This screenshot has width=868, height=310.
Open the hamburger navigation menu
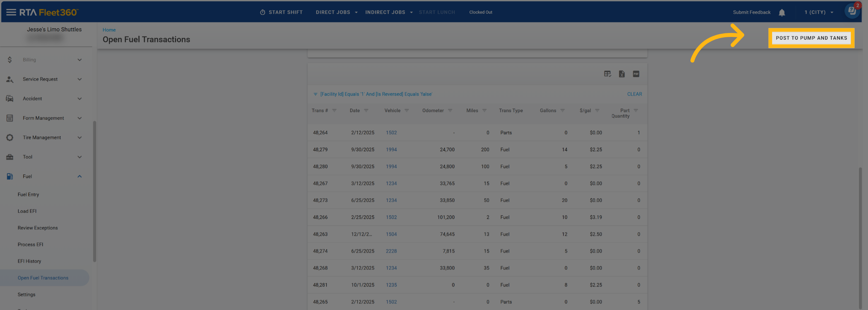click(11, 12)
